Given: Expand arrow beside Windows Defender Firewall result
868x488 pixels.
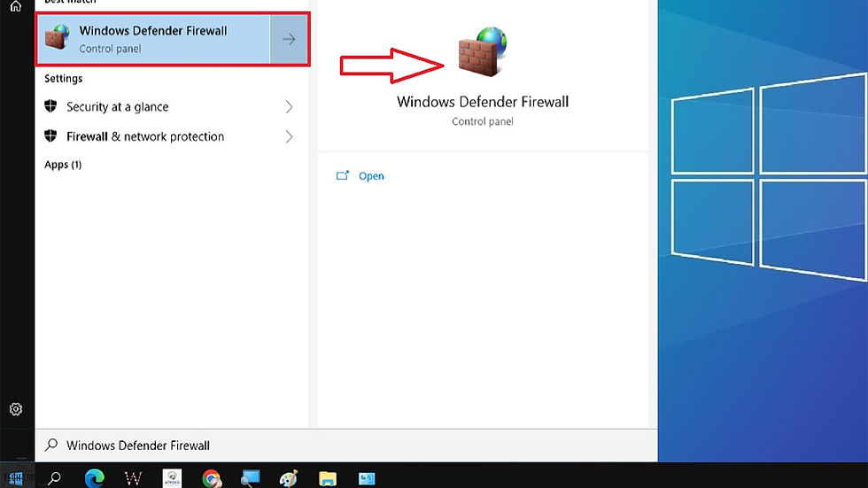Looking at the screenshot, I should 289,39.
